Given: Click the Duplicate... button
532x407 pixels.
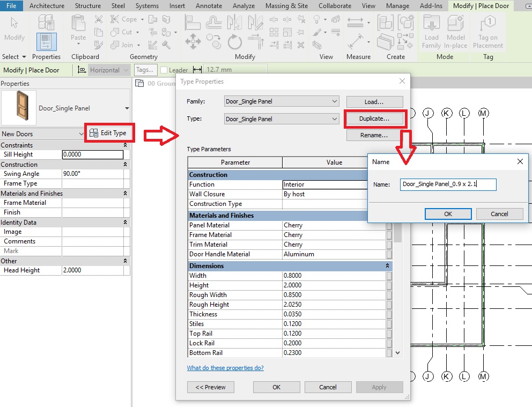Looking at the screenshot, I should [x=374, y=119].
